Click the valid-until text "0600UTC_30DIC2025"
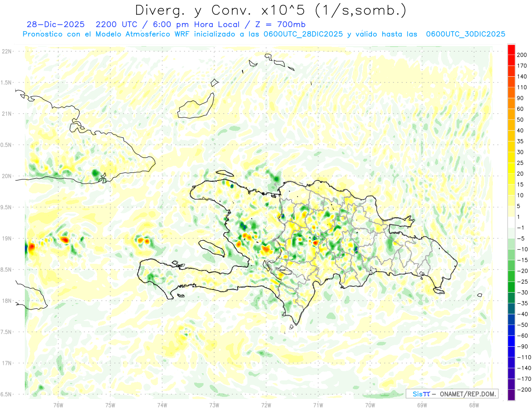 tap(465, 34)
